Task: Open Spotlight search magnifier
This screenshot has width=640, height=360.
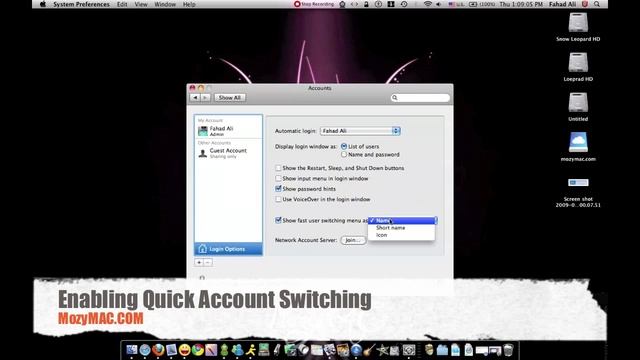Action: click(x=597, y=4)
